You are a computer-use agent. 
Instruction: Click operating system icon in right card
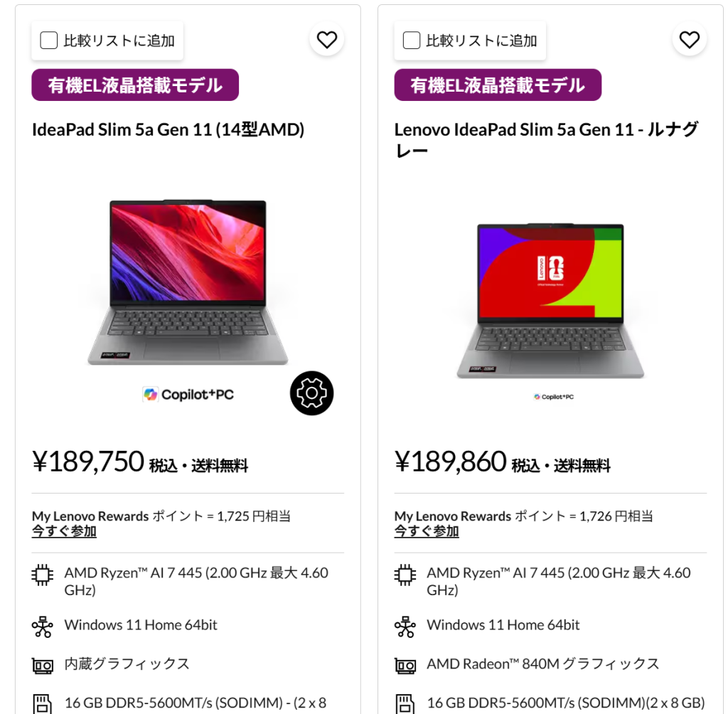[405, 627]
